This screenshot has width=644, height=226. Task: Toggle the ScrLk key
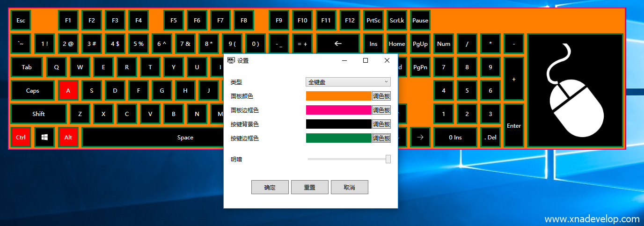(x=397, y=21)
